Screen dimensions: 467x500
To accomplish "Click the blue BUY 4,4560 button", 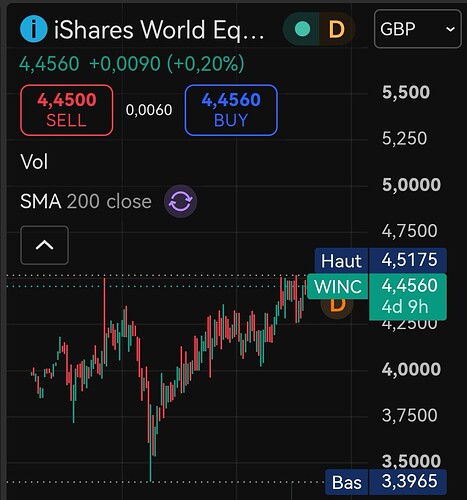I will point(231,110).
